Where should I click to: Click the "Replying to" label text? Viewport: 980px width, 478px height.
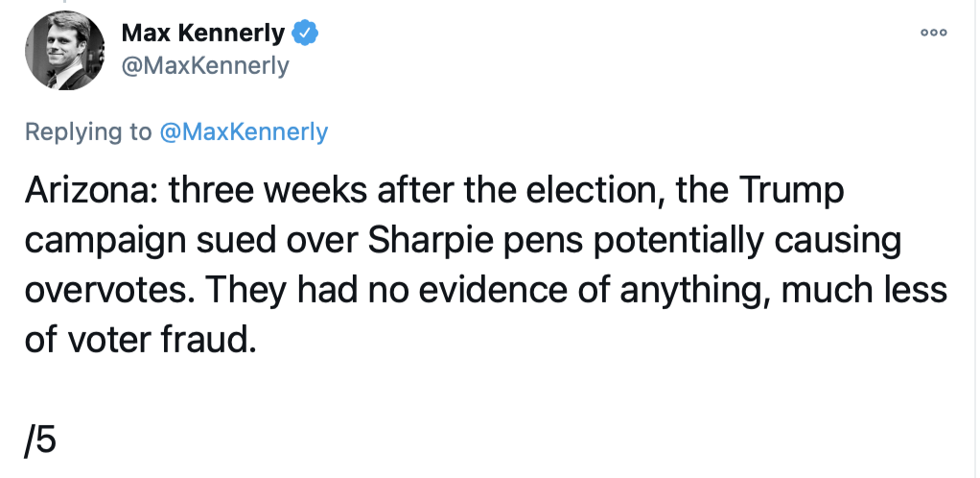coord(88,131)
